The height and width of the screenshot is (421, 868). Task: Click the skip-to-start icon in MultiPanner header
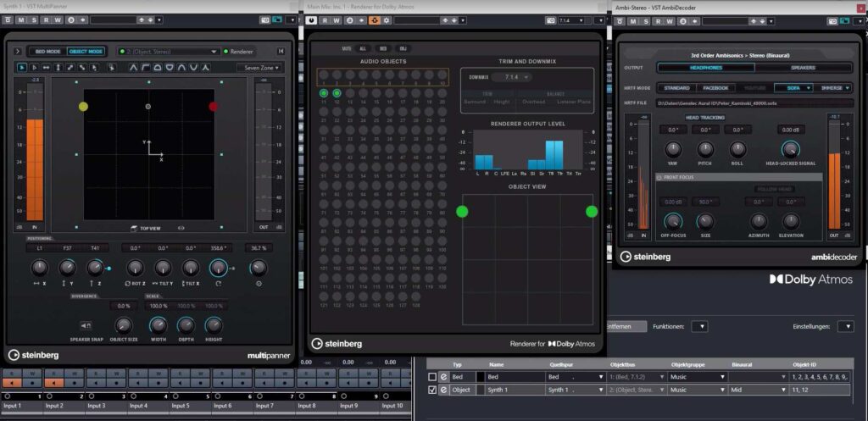pyautogui.click(x=281, y=52)
